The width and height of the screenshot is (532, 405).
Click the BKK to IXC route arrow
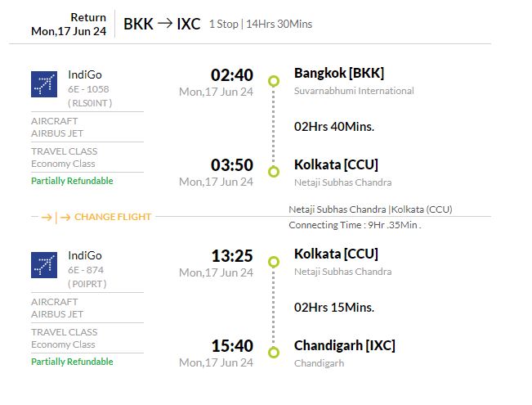tap(165, 24)
